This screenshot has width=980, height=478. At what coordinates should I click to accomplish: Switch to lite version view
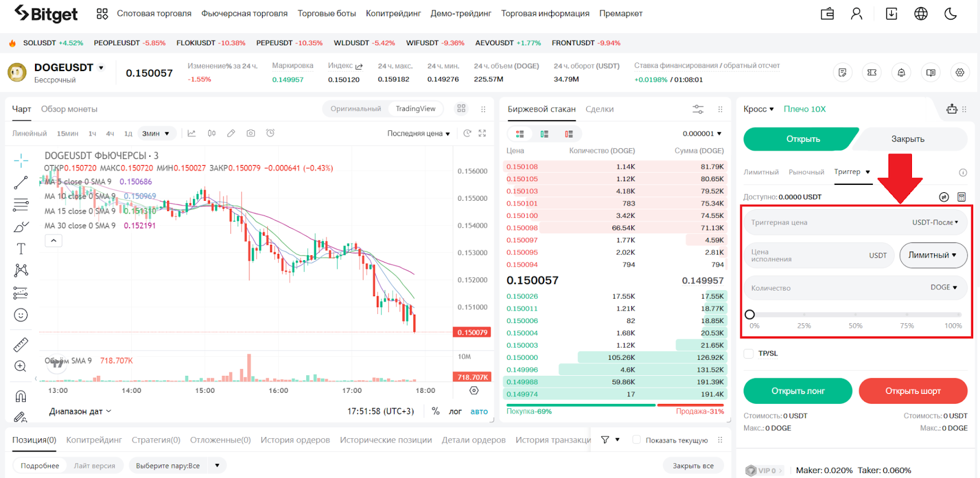tap(94, 466)
